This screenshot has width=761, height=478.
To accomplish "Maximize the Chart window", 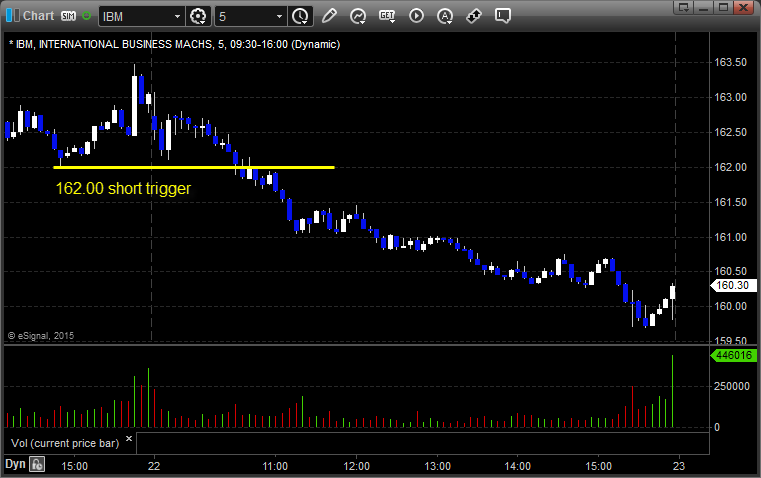I will 723,7.
